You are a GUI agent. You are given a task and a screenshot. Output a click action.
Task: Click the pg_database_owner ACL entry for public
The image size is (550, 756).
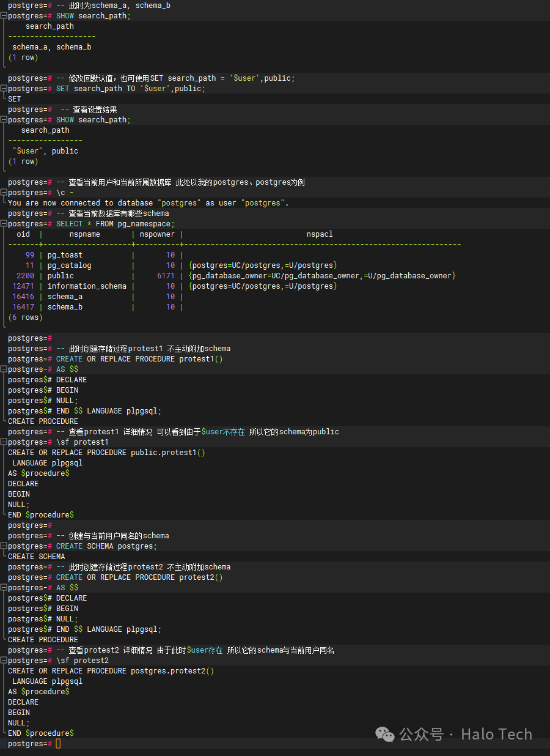tap(323, 276)
